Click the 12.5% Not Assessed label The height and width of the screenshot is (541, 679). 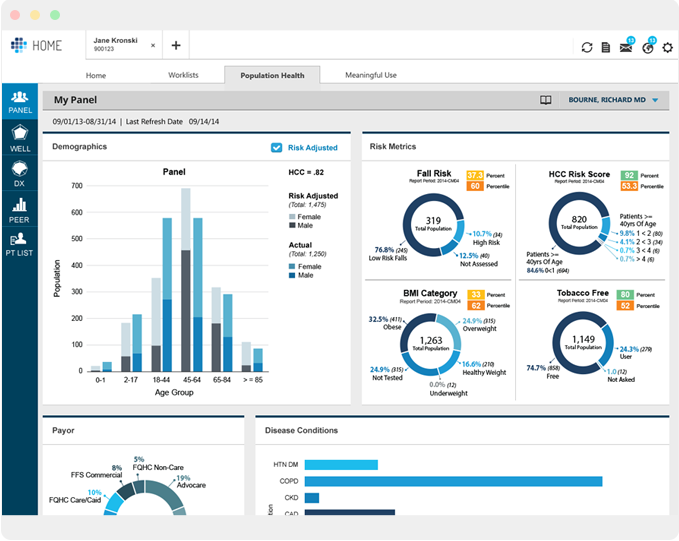(x=479, y=260)
